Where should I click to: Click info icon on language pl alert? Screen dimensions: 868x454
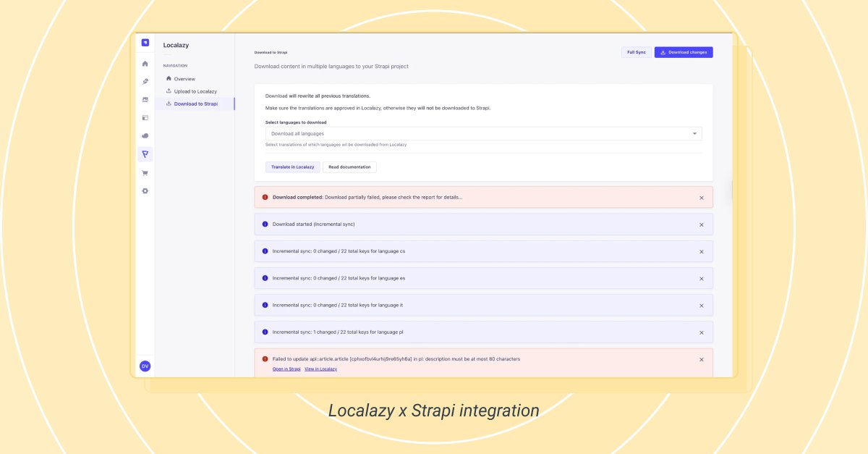click(265, 332)
